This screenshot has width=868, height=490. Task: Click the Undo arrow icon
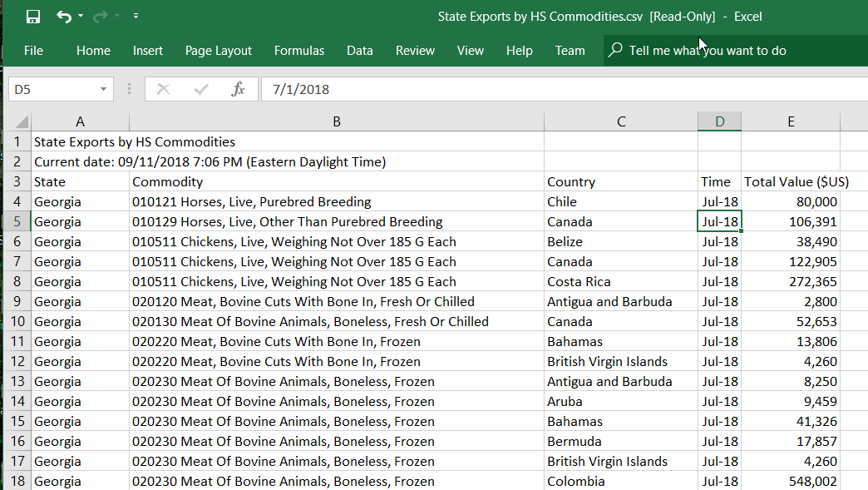click(x=64, y=17)
